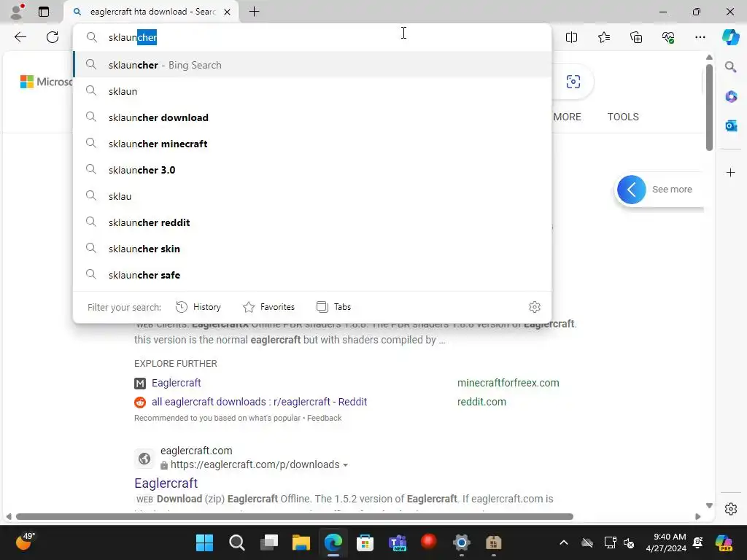Choose 'sklauncher download' suggestion

(312, 117)
